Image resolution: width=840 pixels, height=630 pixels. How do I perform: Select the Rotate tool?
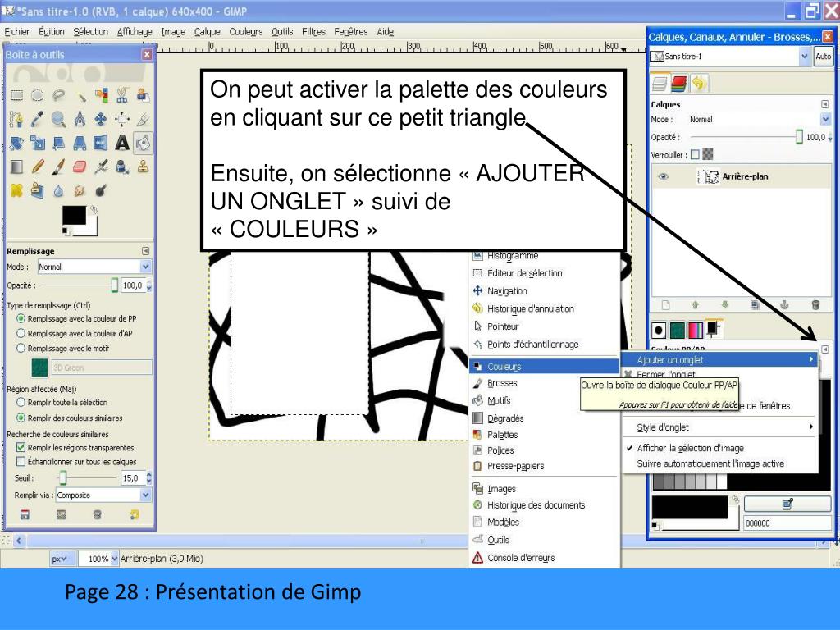(16, 143)
